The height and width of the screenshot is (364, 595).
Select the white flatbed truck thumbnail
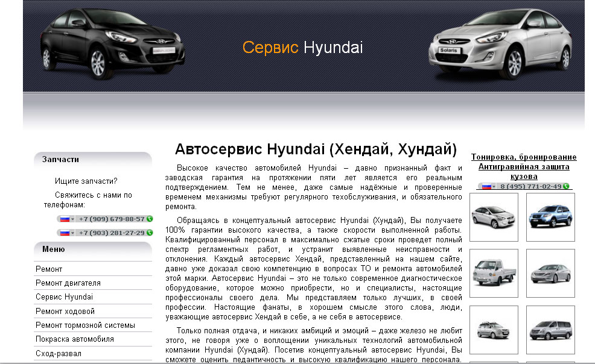[x=494, y=273]
